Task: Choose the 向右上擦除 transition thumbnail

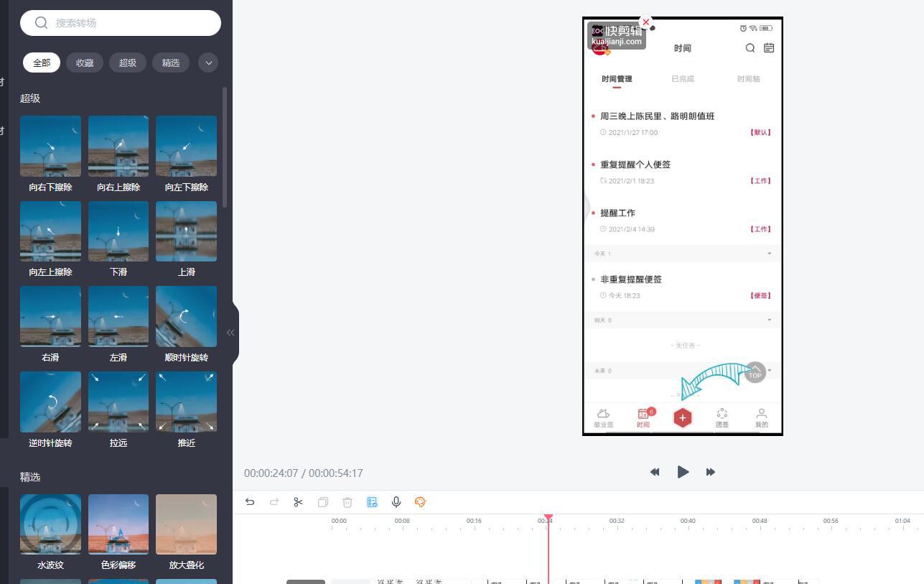Action: 118,146
